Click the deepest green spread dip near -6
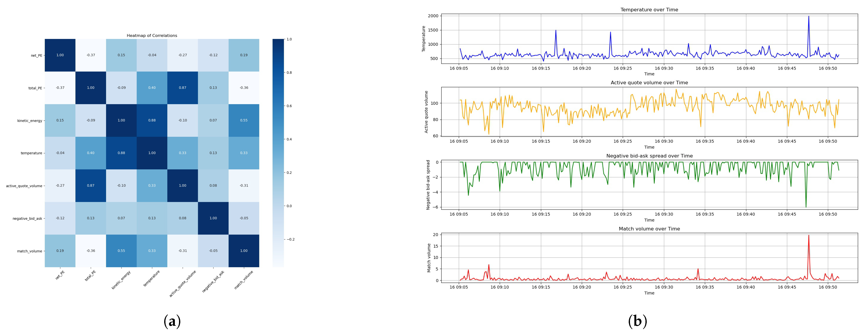The height and width of the screenshot is (335, 868). coord(806,206)
